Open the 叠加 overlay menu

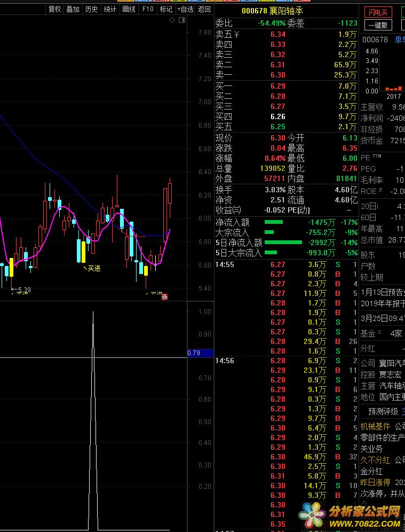click(x=73, y=9)
